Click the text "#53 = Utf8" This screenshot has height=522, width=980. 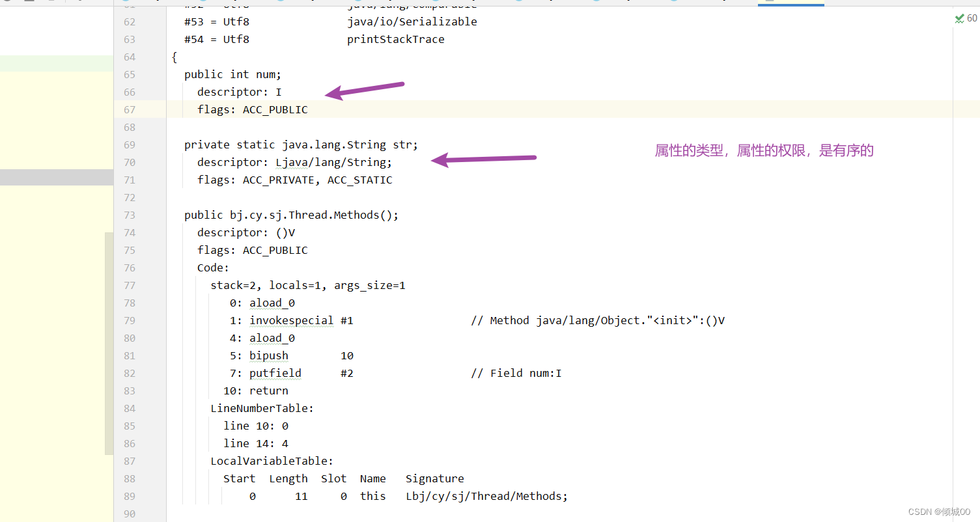pos(217,21)
